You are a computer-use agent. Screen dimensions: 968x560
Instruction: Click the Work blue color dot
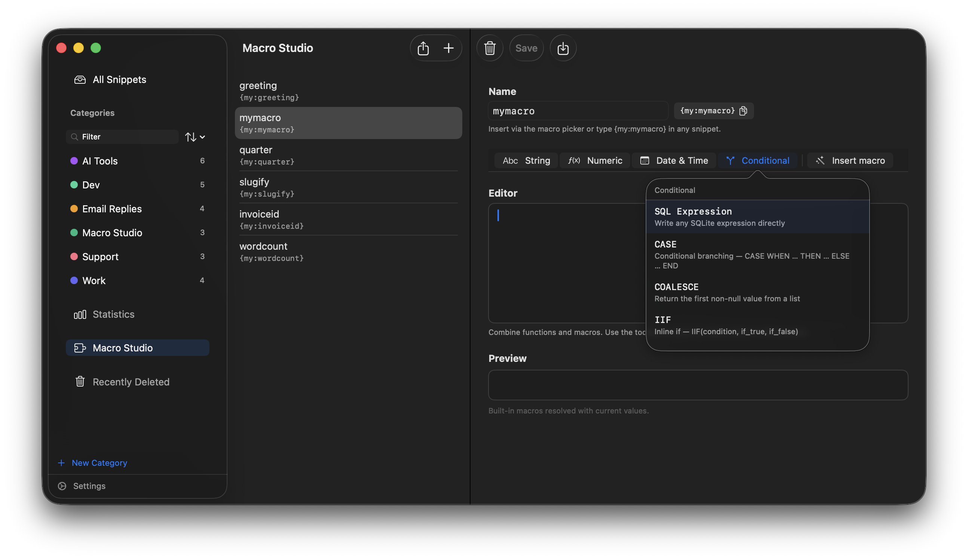tap(74, 281)
